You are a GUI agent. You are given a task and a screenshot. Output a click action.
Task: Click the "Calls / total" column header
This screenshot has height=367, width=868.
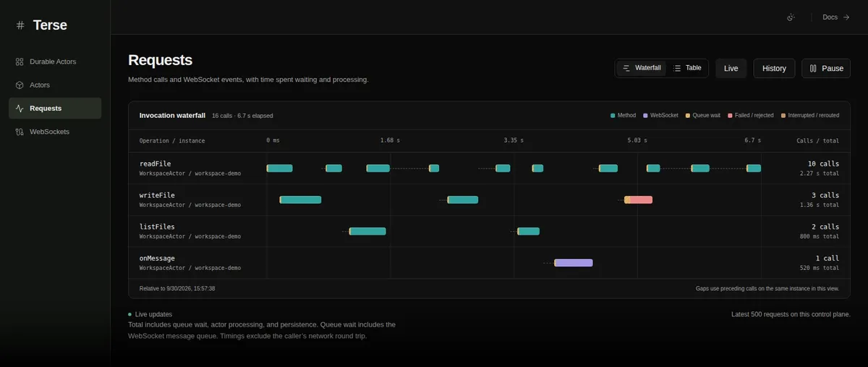[x=818, y=140]
